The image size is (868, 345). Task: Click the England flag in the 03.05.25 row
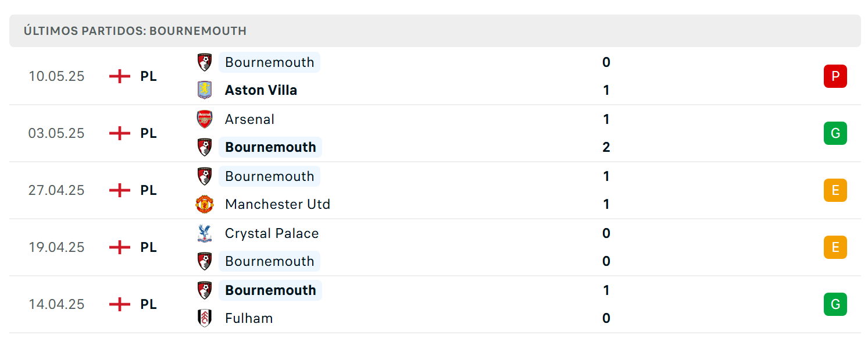(120, 133)
